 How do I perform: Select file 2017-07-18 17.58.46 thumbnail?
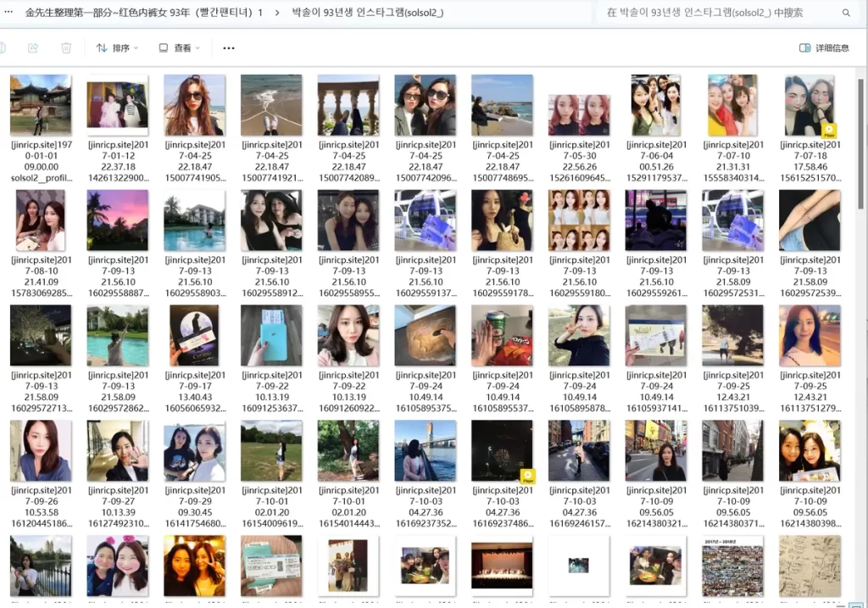pos(810,105)
